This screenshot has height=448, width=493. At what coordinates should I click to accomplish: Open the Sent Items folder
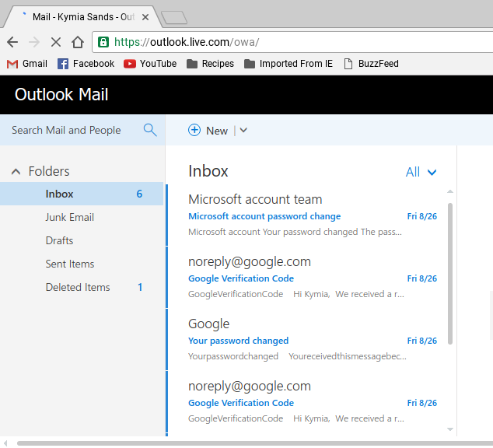pyautogui.click(x=70, y=264)
